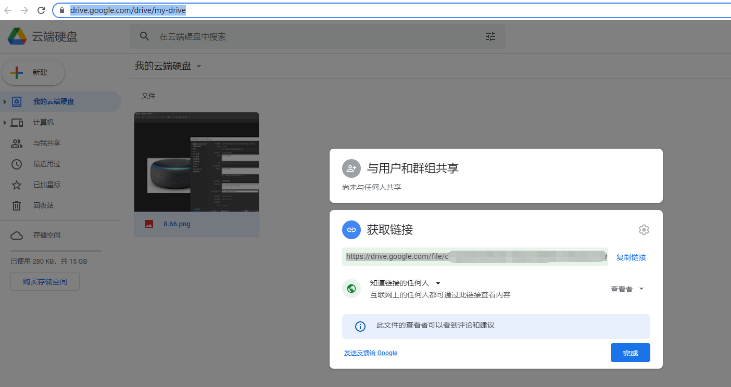The width and height of the screenshot is (731, 387).
Task: Click the Storage cloud icon
Action: [x=17, y=235]
